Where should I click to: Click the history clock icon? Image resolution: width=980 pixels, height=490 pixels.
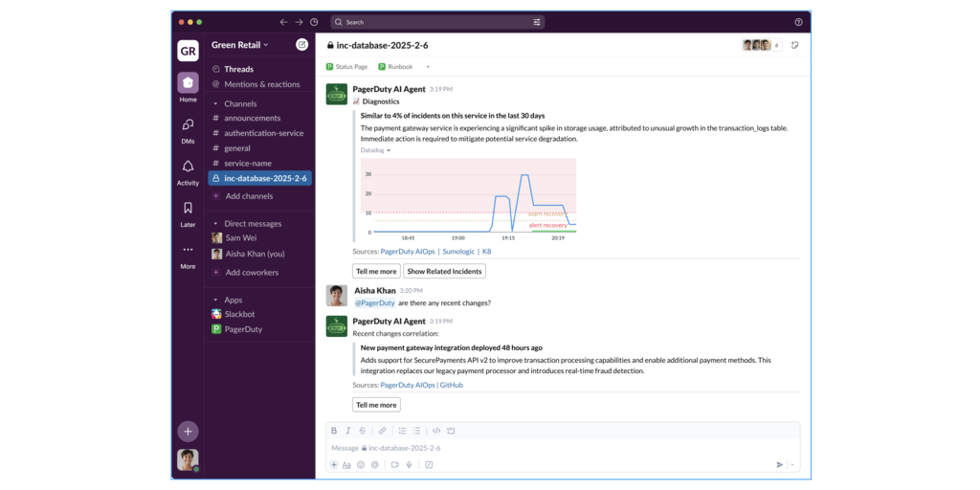click(x=314, y=22)
